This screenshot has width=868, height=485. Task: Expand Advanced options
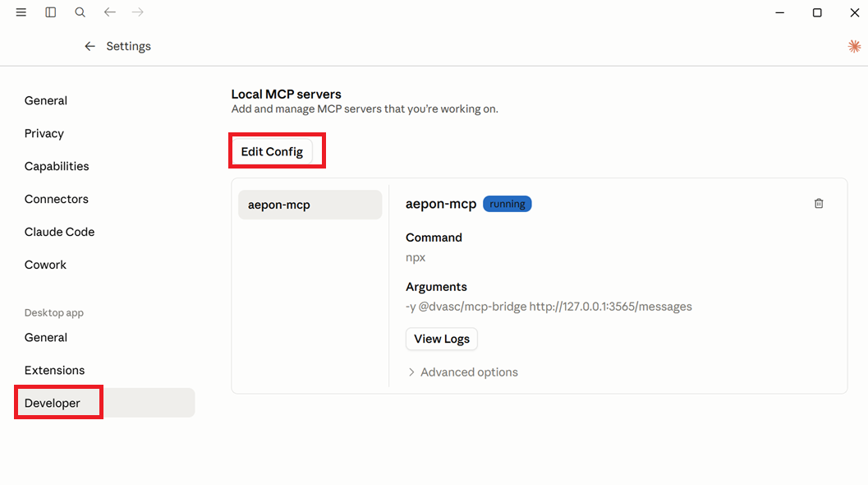[x=463, y=372]
